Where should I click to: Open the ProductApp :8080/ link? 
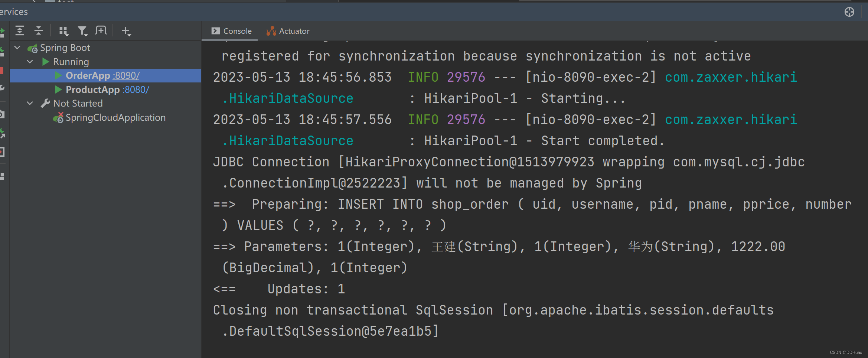click(x=136, y=89)
